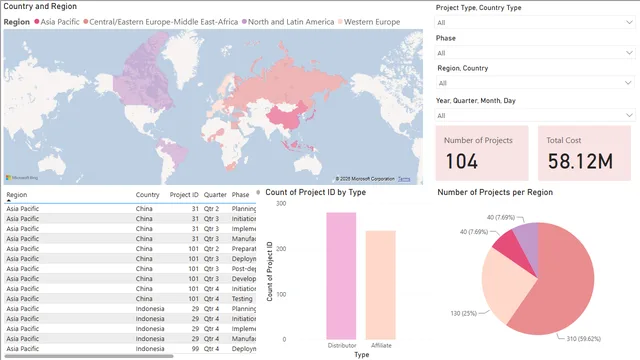The height and width of the screenshot is (360, 640).
Task: Click the North and Latin America legend dot
Action: click(x=244, y=22)
